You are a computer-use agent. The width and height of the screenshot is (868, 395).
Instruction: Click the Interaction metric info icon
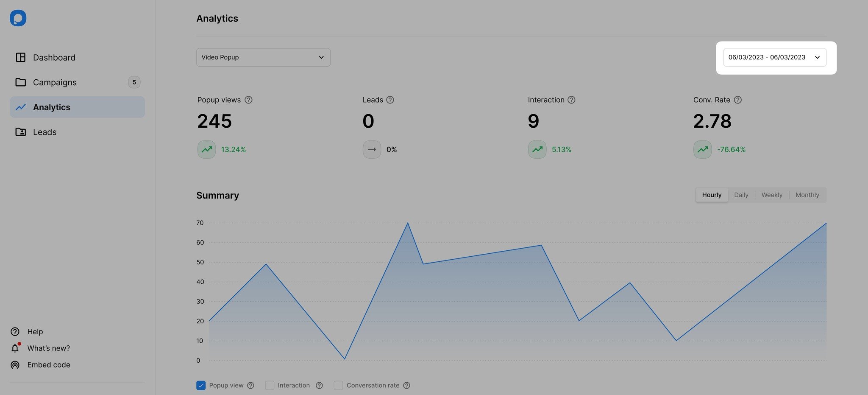pyautogui.click(x=572, y=100)
